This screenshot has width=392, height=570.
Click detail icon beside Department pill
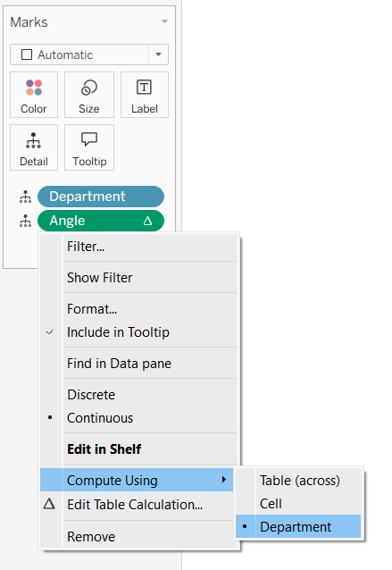click(25, 197)
